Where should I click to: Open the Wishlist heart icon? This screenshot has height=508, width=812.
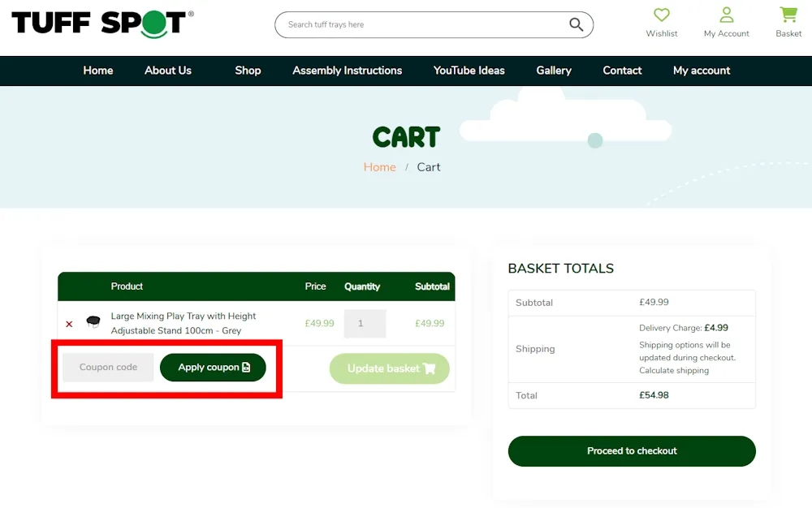click(661, 15)
